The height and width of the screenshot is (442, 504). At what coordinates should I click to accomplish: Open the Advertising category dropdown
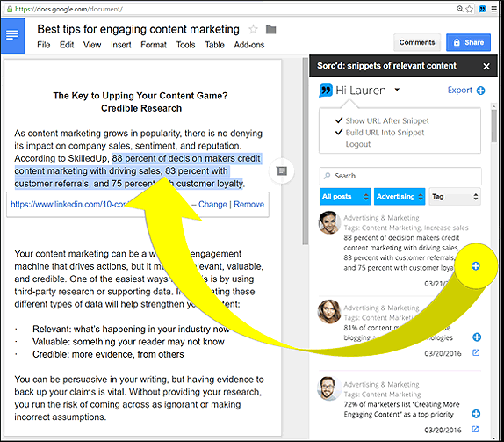pos(400,197)
